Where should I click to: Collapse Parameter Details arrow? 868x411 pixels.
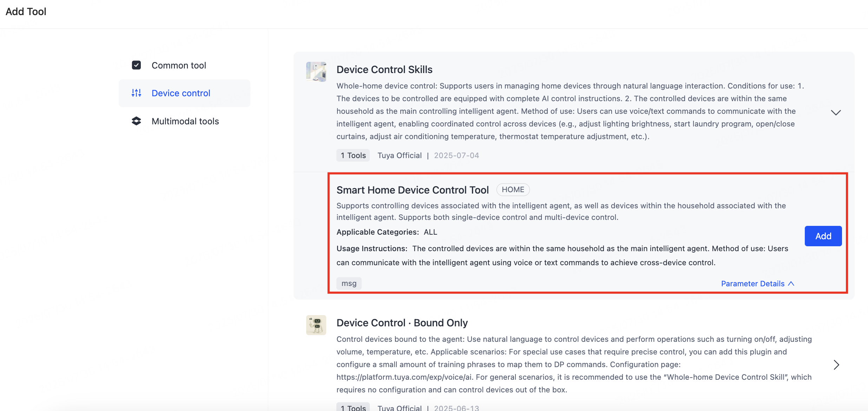[x=791, y=283]
